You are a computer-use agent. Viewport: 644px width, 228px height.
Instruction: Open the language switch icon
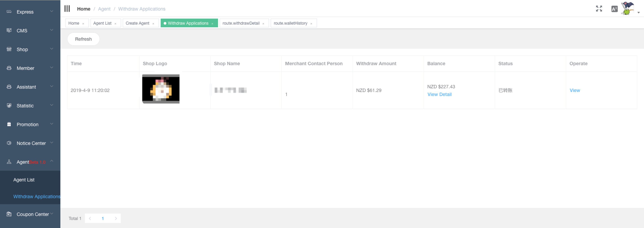(614, 9)
